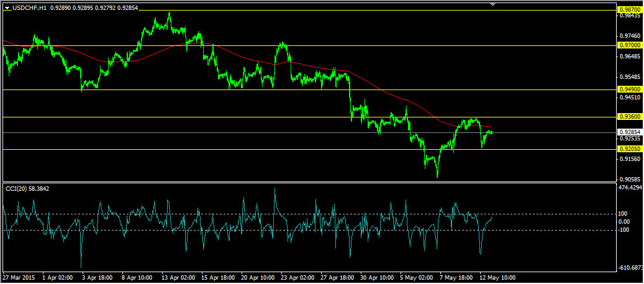Click the 0.90585 price scale value
Viewport: 644px width, 284px height.
631,179
